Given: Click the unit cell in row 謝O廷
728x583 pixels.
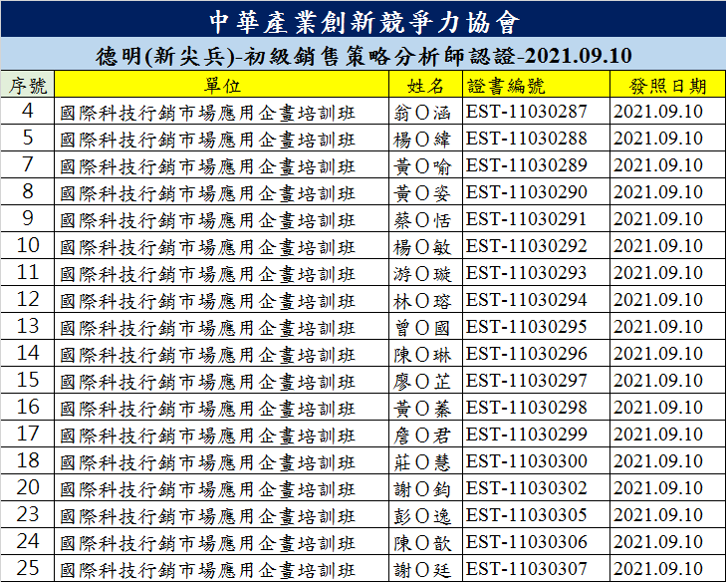Looking at the screenshot, I should coord(222,569).
